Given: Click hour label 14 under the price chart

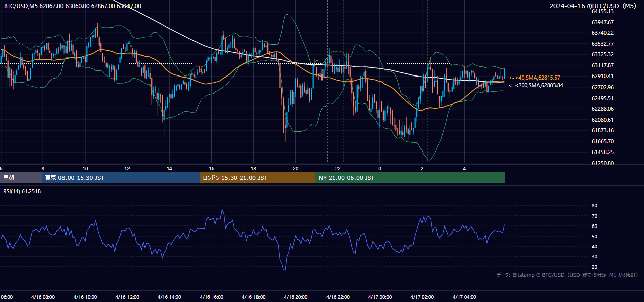Looking at the screenshot, I should click(169, 168).
